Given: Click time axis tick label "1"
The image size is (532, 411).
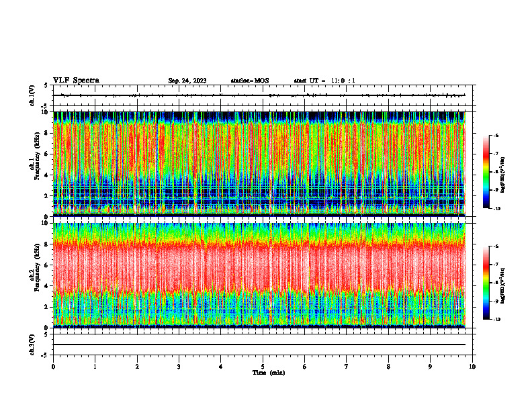Looking at the screenshot, I should pos(95,367).
